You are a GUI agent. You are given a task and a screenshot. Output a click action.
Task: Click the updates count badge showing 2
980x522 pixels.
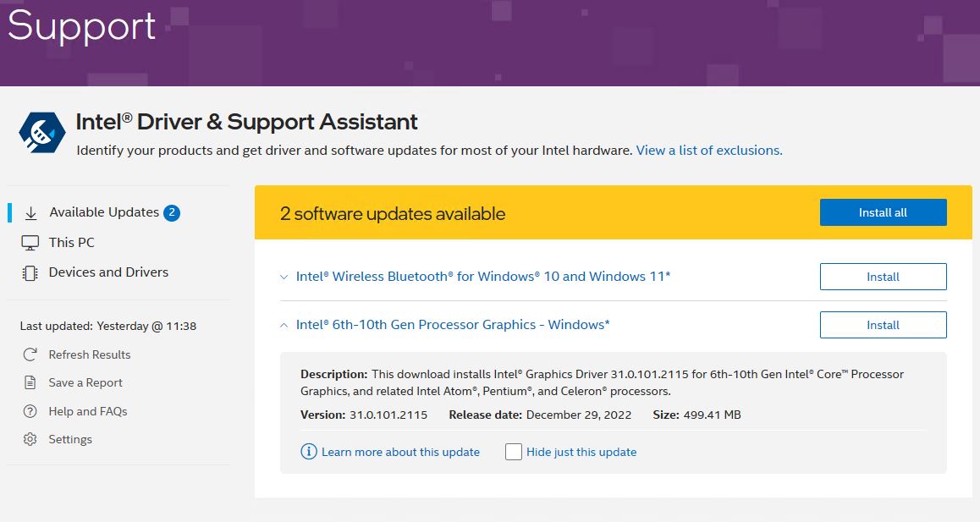[x=172, y=212]
